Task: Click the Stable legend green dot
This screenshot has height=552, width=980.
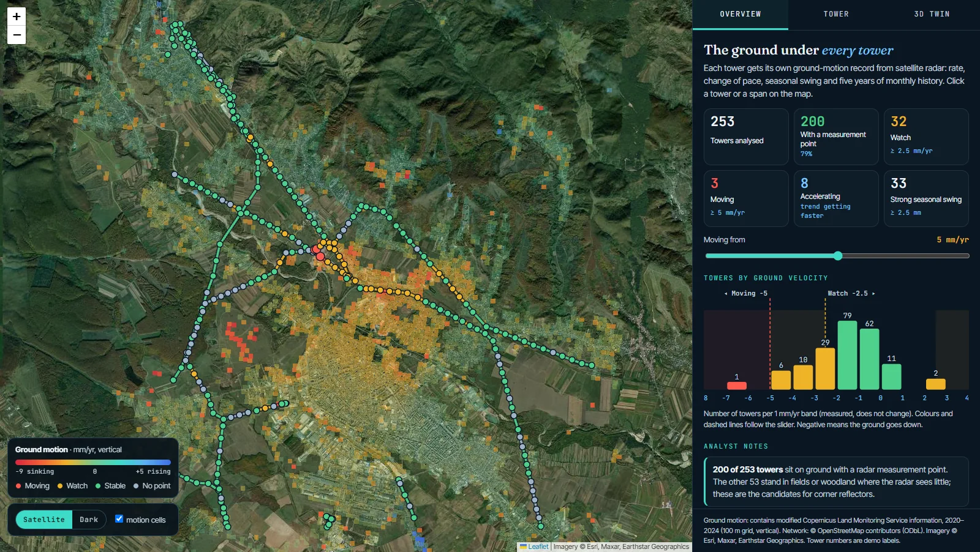Action: click(x=98, y=486)
